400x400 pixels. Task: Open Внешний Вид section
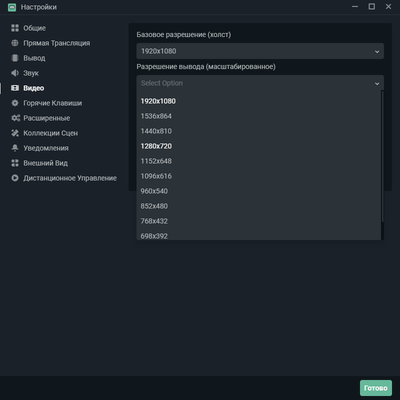point(46,163)
